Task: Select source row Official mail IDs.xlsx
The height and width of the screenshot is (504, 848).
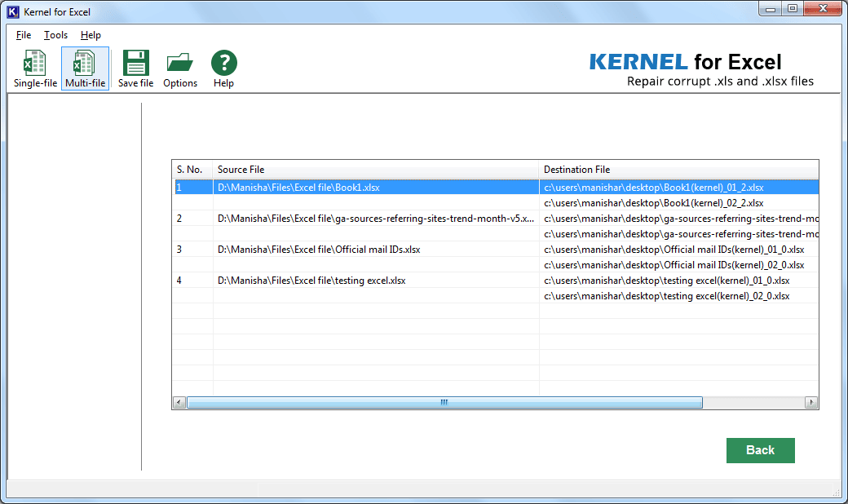Action: [x=376, y=250]
